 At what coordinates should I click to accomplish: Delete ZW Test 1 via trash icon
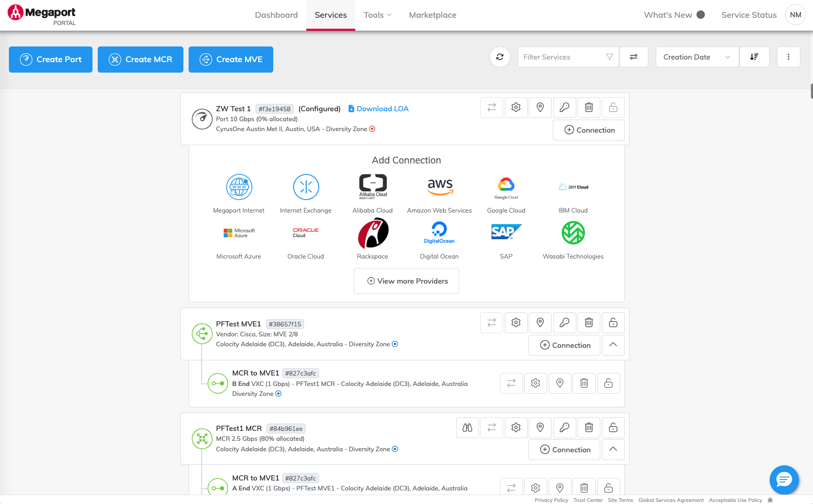pos(589,108)
